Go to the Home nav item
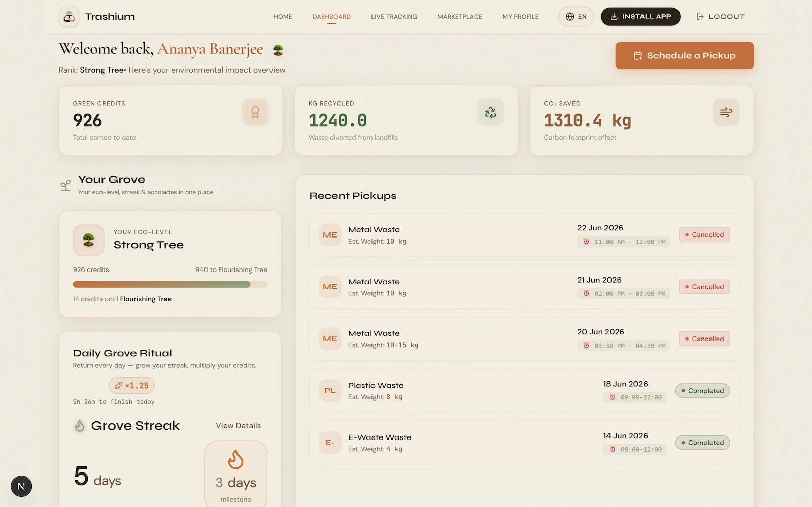The height and width of the screenshot is (507, 812). pos(283,17)
